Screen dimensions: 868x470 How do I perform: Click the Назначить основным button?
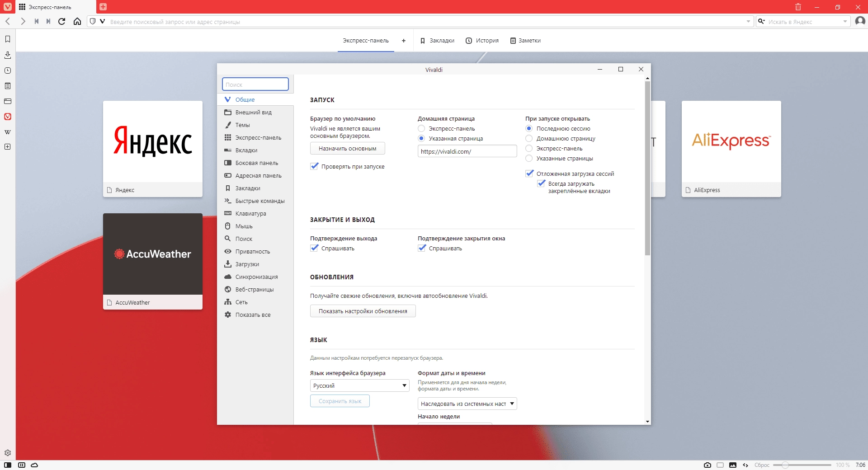point(348,148)
